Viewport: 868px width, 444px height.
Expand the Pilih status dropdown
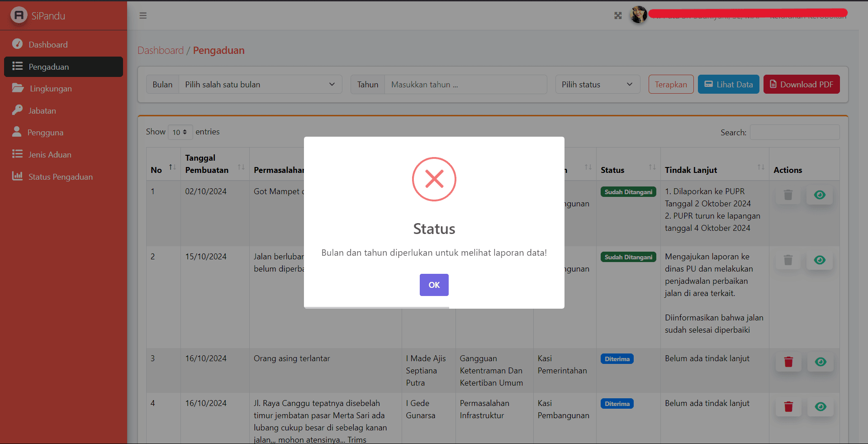[597, 85]
